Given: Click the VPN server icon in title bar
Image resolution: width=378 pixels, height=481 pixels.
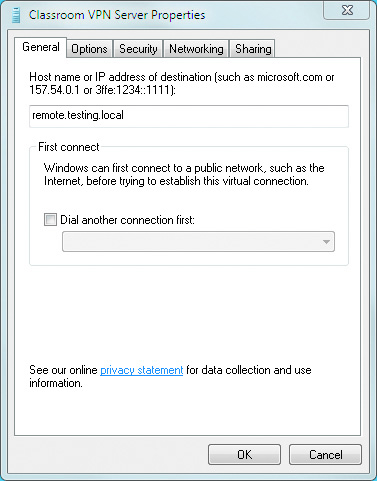Looking at the screenshot, I should coord(16,15).
